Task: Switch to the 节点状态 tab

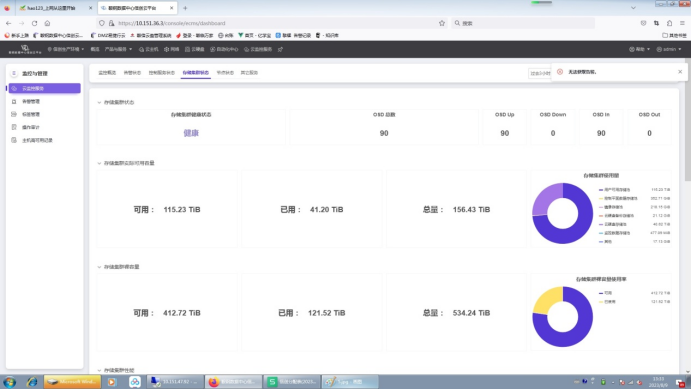Action: pos(225,73)
